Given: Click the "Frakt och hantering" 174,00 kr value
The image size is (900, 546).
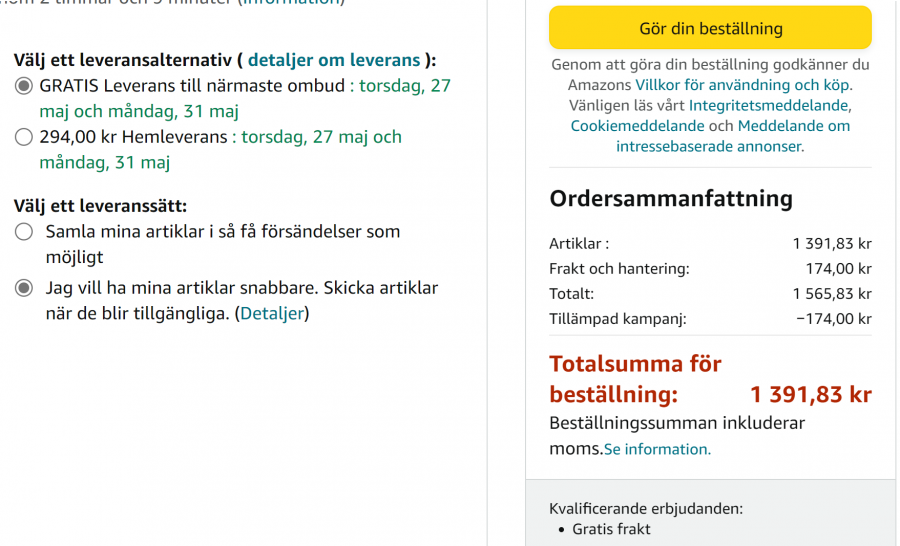Looking at the screenshot, I should coord(838,269).
